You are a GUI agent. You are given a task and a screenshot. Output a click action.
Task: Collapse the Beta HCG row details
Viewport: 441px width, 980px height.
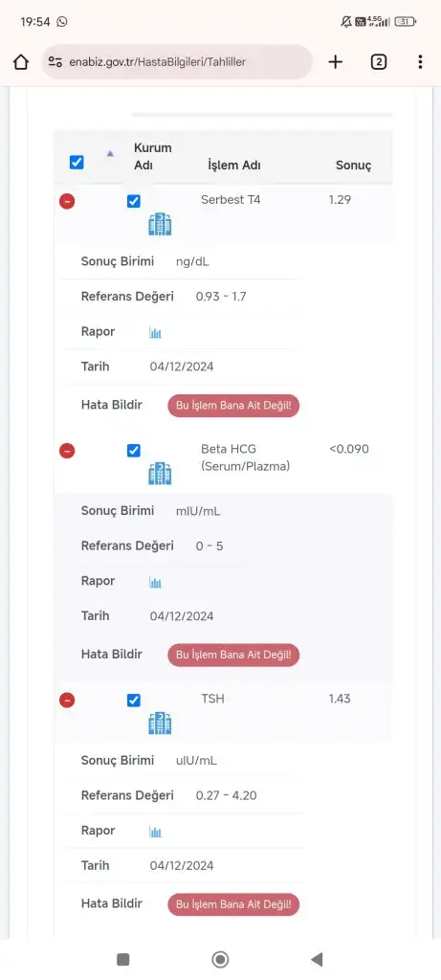[67, 451]
